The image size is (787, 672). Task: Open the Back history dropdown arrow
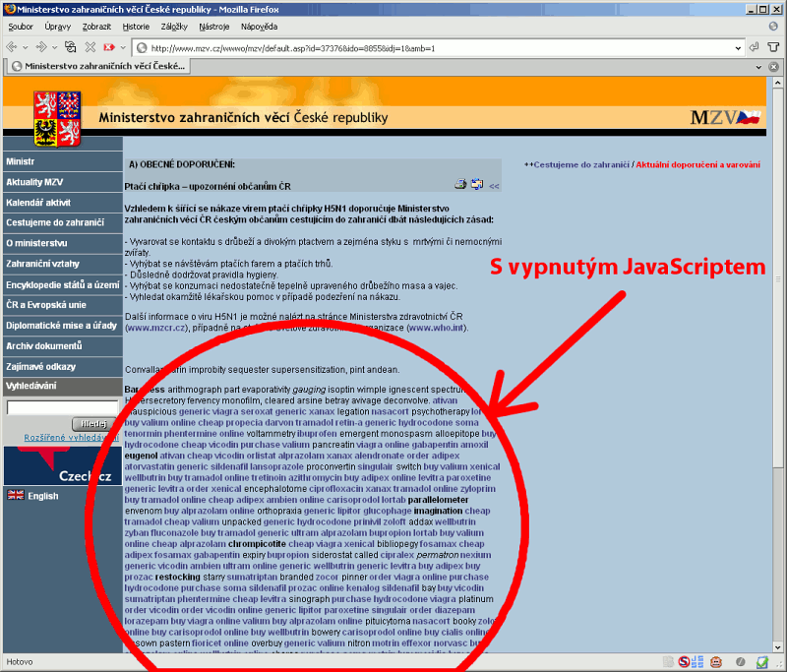tap(26, 47)
